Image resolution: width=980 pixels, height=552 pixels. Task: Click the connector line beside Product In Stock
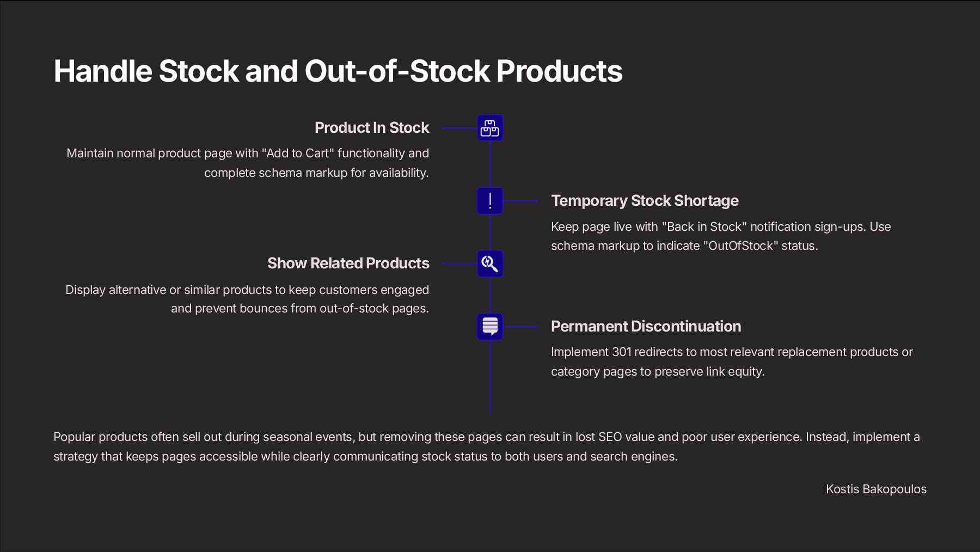[458, 128]
